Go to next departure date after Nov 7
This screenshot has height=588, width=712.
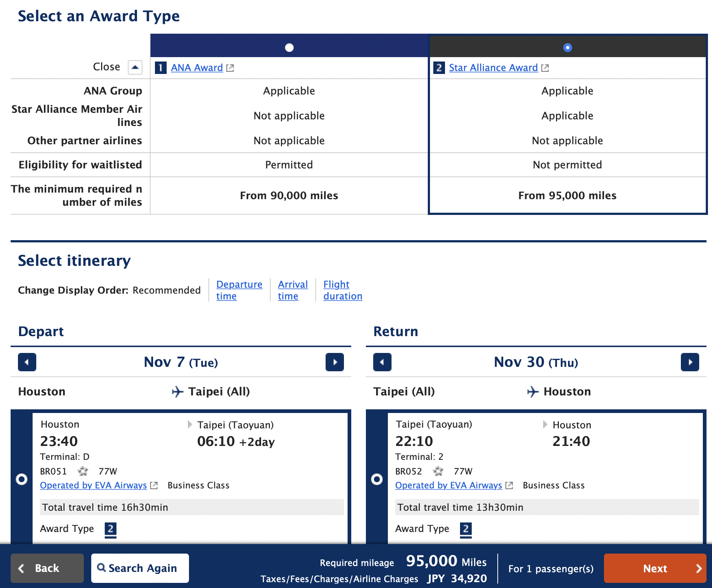334,362
